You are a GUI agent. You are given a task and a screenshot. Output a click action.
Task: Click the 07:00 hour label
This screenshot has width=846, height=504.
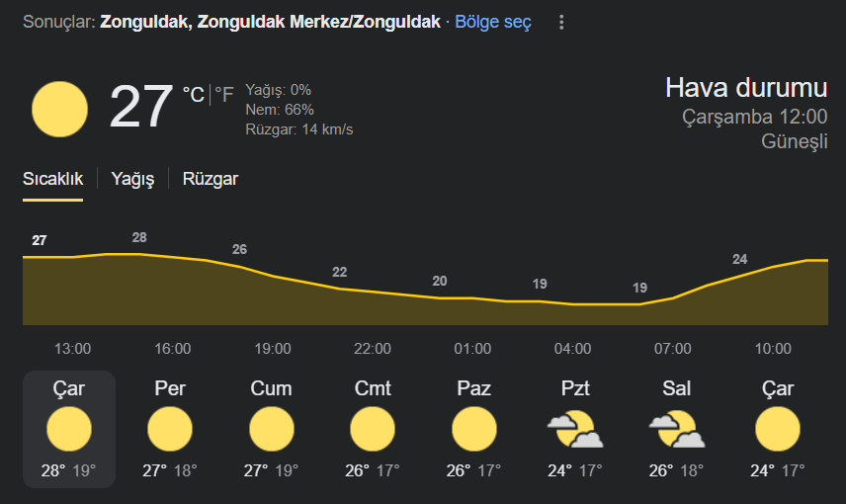tap(673, 349)
